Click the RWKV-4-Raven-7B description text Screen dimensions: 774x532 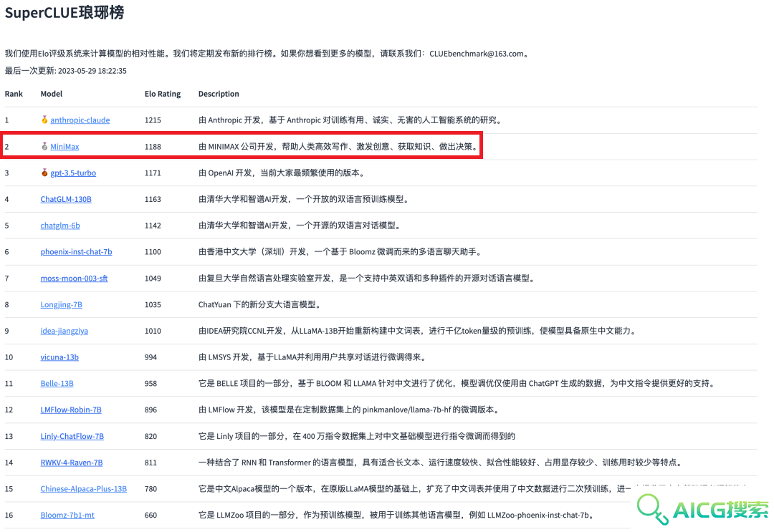click(x=441, y=463)
